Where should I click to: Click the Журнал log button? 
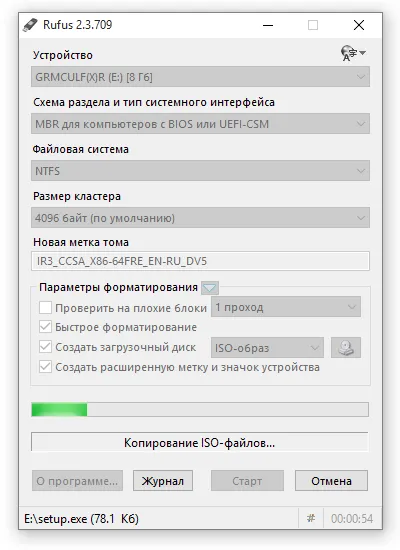[x=163, y=481]
